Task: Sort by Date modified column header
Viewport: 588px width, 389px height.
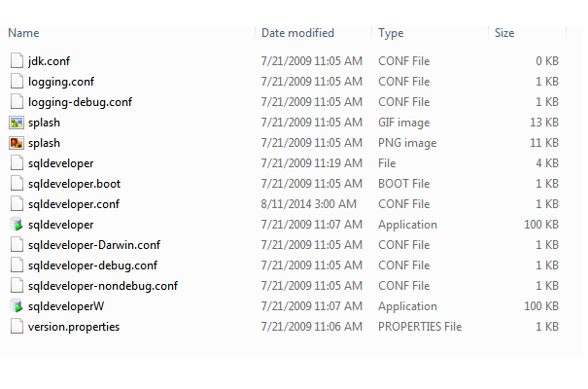Action: (x=297, y=33)
